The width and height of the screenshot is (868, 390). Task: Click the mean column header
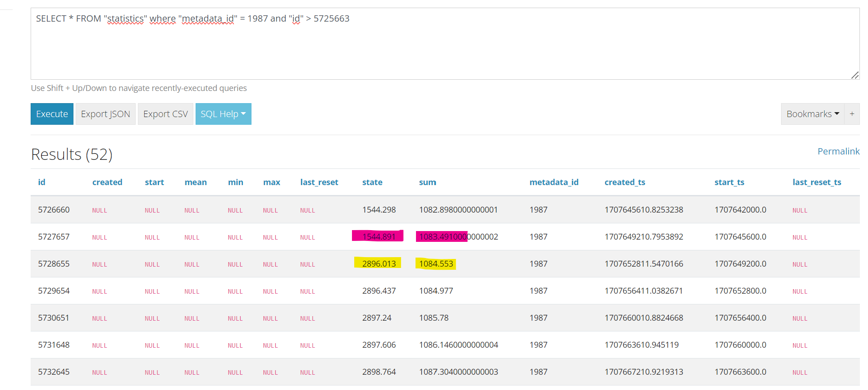coord(196,182)
